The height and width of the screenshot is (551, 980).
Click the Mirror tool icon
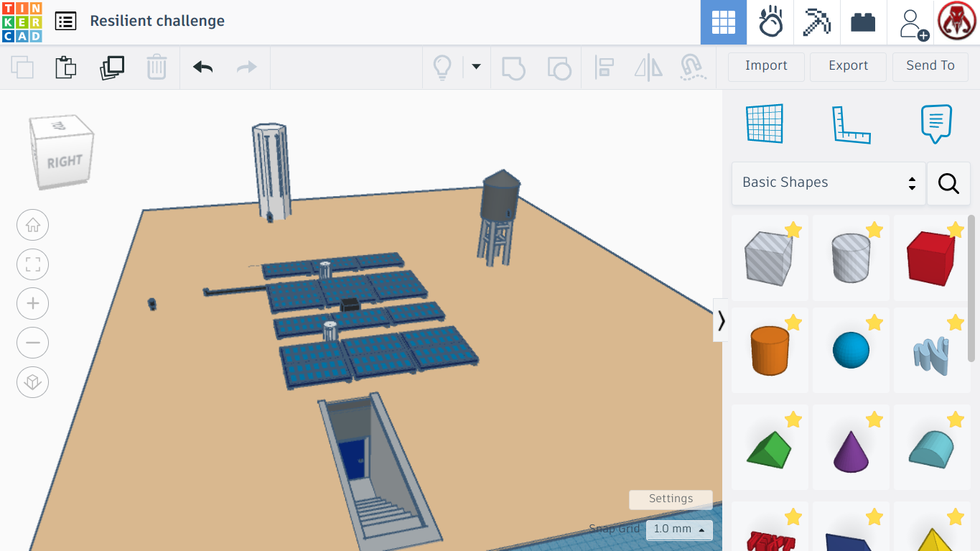coord(648,68)
